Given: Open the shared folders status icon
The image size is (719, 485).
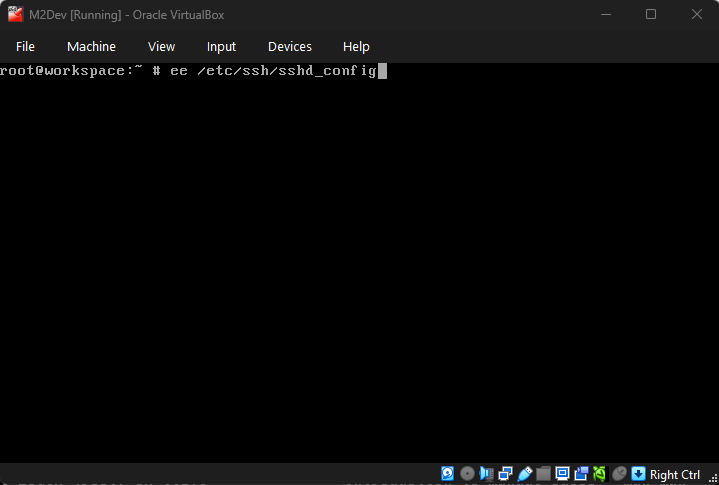Looking at the screenshot, I should 543,474.
